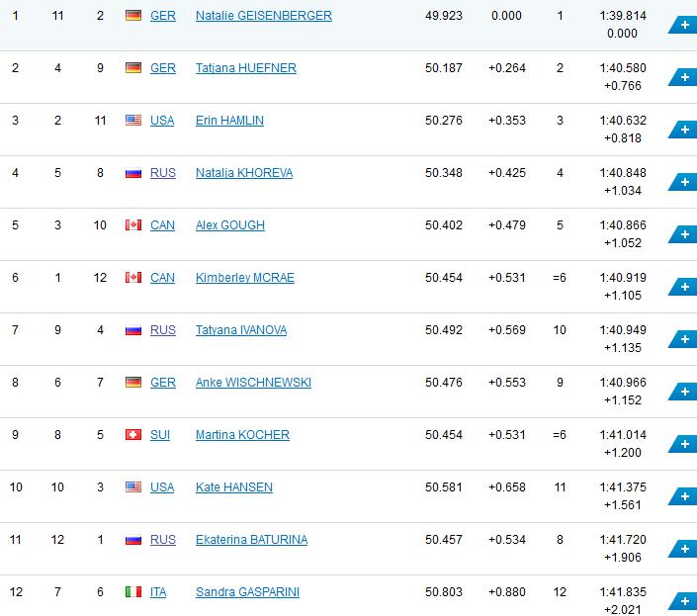The width and height of the screenshot is (697, 616).
Task: Click Russian flag beside Ekaterina Baturina
Action: [133, 540]
